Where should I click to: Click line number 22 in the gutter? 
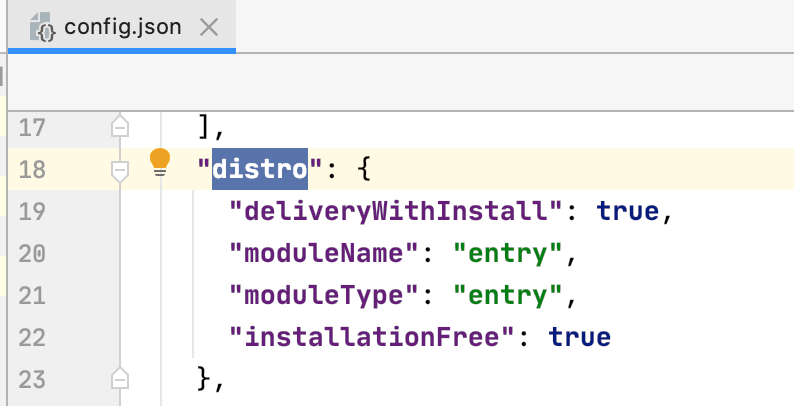32,337
